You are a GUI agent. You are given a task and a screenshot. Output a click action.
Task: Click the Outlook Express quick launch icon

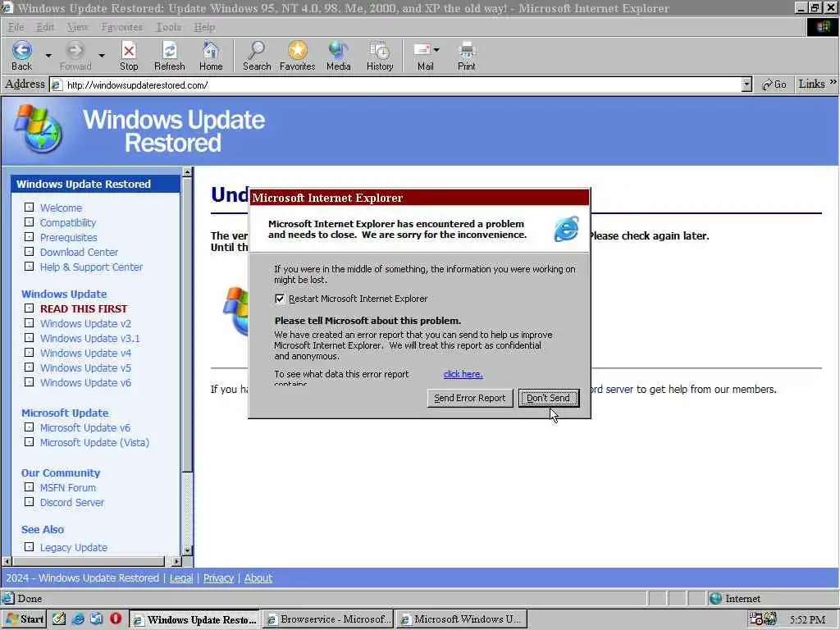97,619
